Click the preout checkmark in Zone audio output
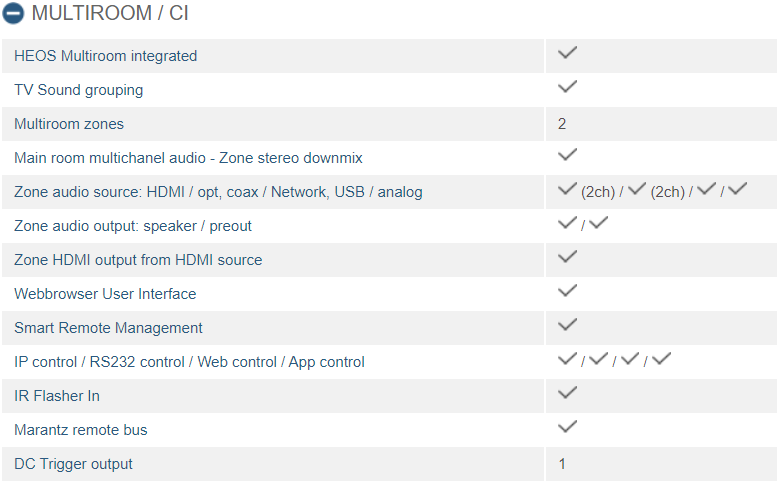The image size is (777, 481). click(x=598, y=223)
